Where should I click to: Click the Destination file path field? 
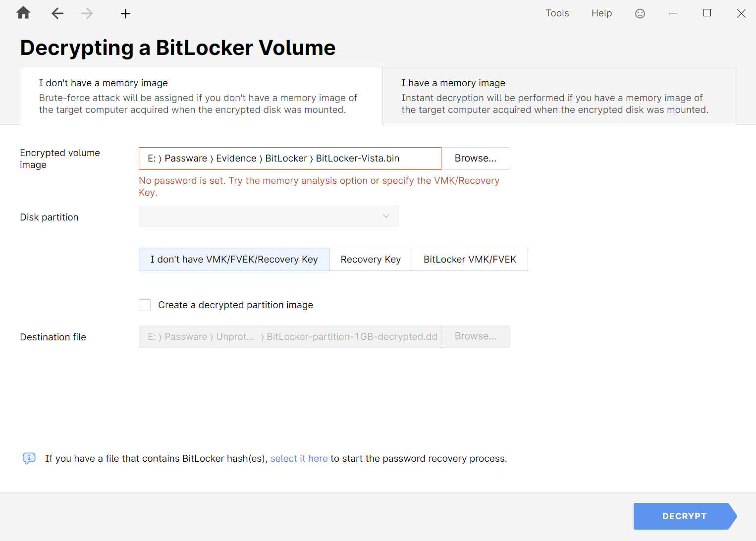point(289,336)
